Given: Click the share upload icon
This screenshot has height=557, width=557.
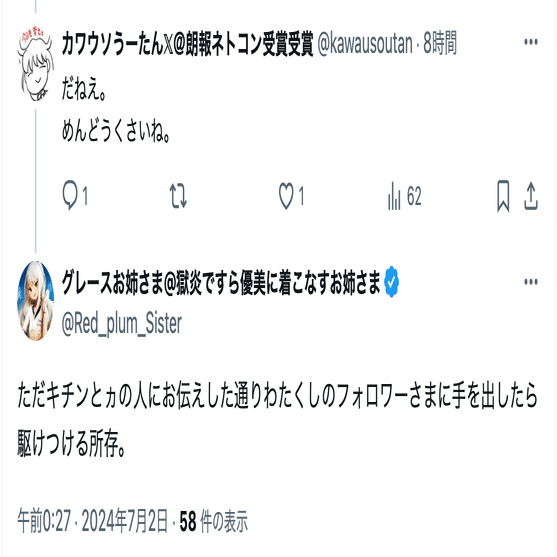Looking at the screenshot, I should click(531, 196).
